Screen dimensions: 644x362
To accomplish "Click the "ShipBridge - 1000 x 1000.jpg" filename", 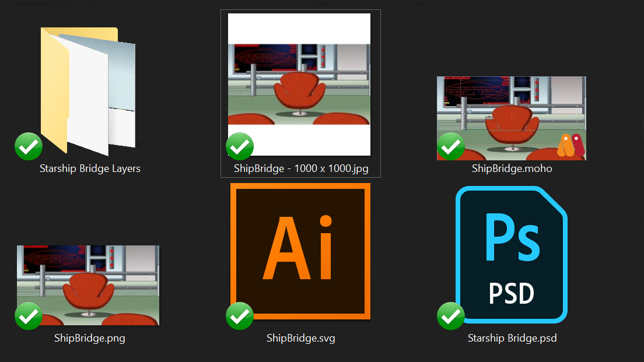I will click(x=301, y=169).
